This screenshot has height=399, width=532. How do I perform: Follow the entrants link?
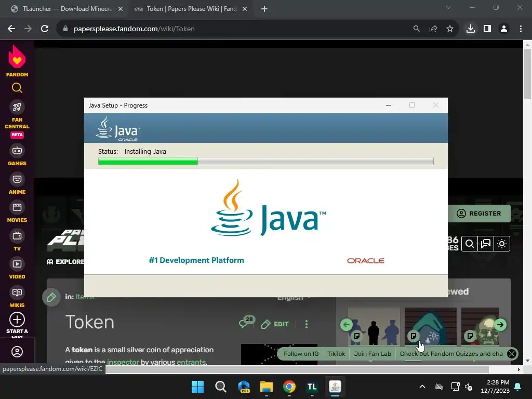(x=192, y=362)
